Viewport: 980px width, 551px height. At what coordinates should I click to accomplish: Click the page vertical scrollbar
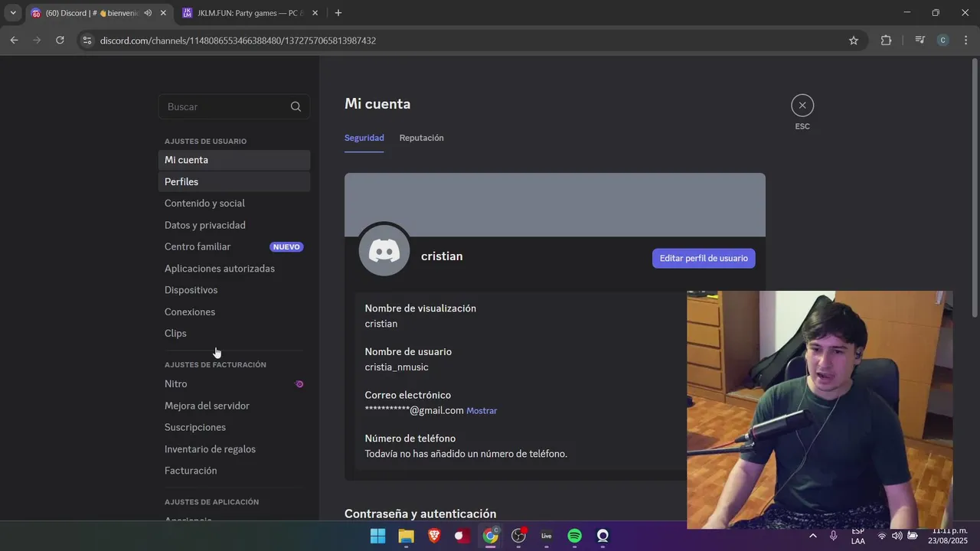pos(975,187)
